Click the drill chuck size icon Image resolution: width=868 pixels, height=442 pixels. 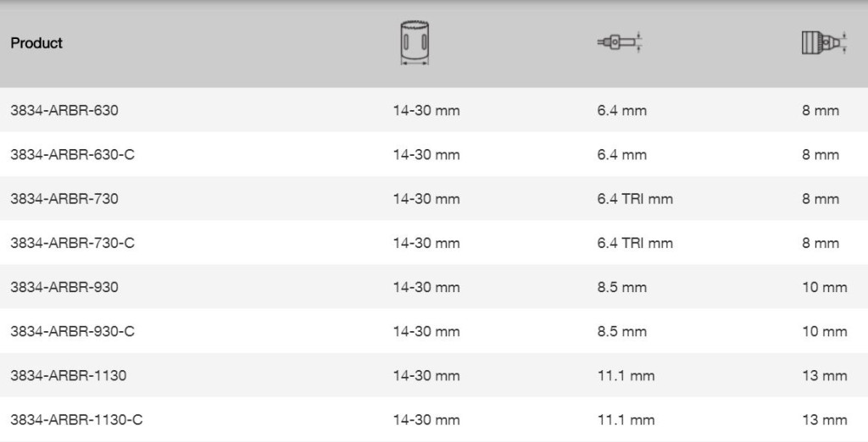(x=825, y=42)
